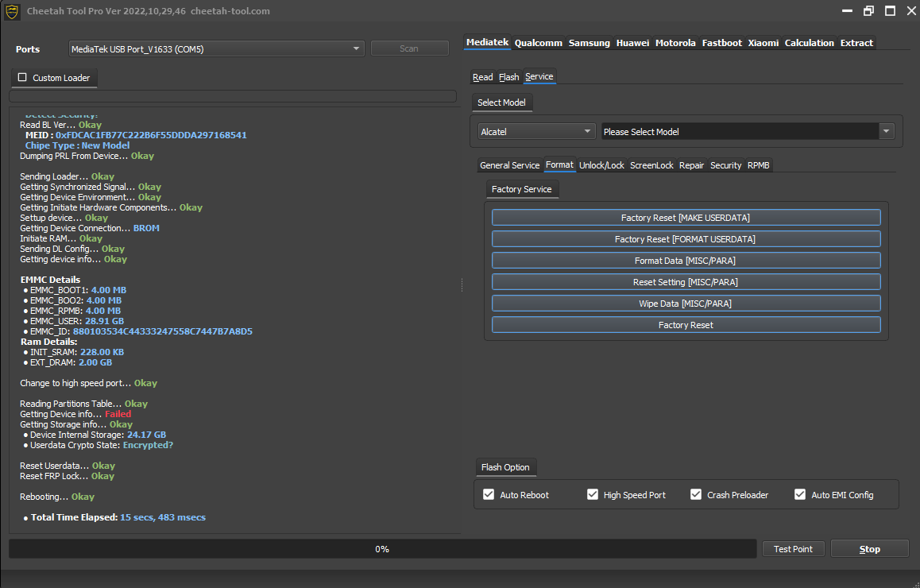This screenshot has height=588, width=920.
Task: Open the Test Point button
Action: point(793,549)
